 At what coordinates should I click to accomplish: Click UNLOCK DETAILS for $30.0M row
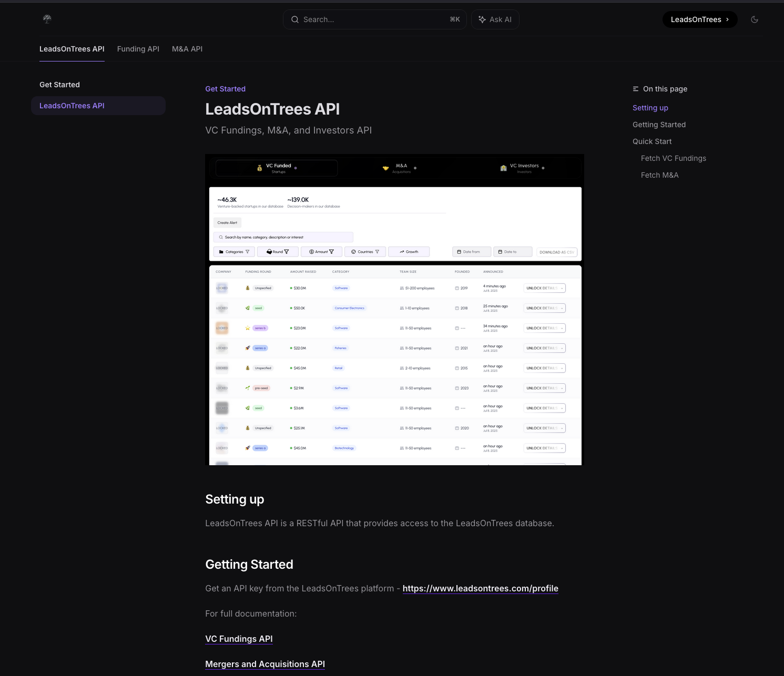544,288
